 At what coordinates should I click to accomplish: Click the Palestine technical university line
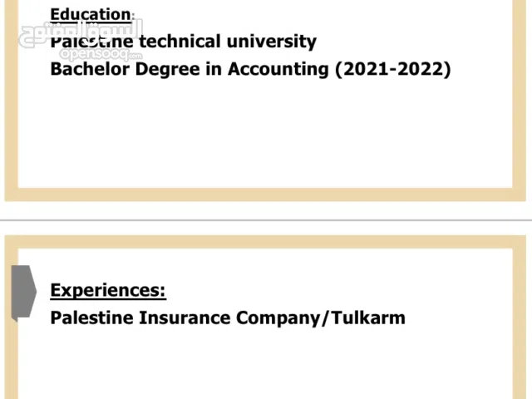183,42
